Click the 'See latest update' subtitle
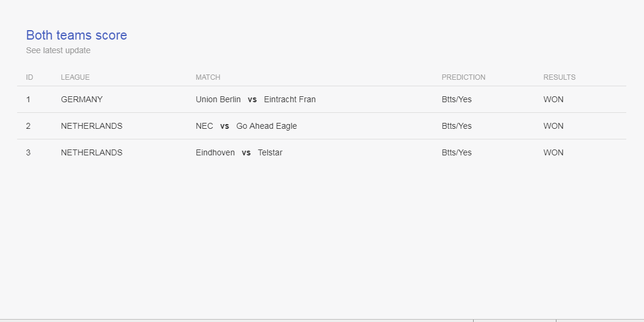Screen dimensions: 644x322 pos(59,50)
